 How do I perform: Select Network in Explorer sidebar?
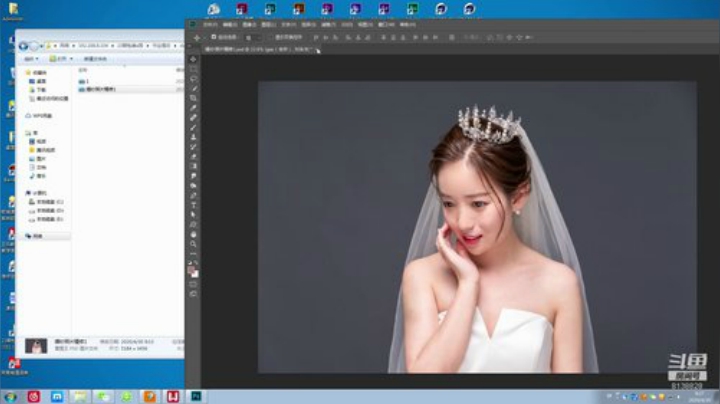35,236
